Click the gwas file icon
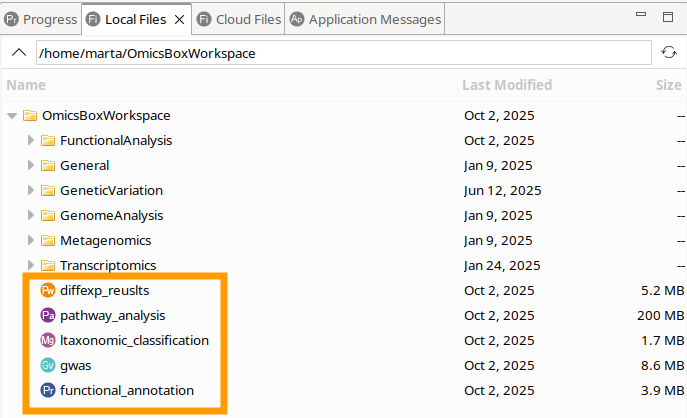The image size is (687, 418). pyautogui.click(x=48, y=366)
